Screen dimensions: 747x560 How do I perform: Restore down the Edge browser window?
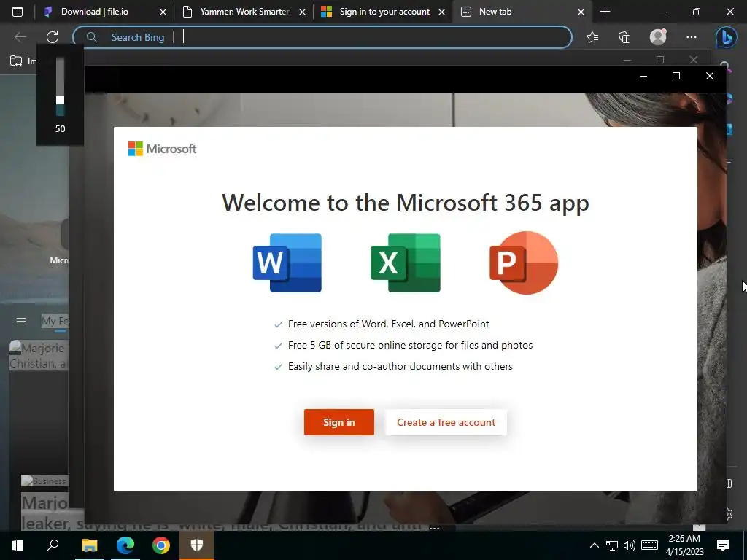click(x=697, y=12)
